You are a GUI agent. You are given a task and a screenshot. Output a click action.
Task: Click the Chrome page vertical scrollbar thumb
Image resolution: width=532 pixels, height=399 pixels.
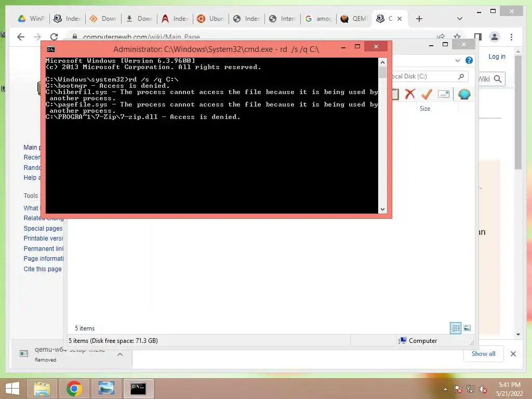click(518, 112)
